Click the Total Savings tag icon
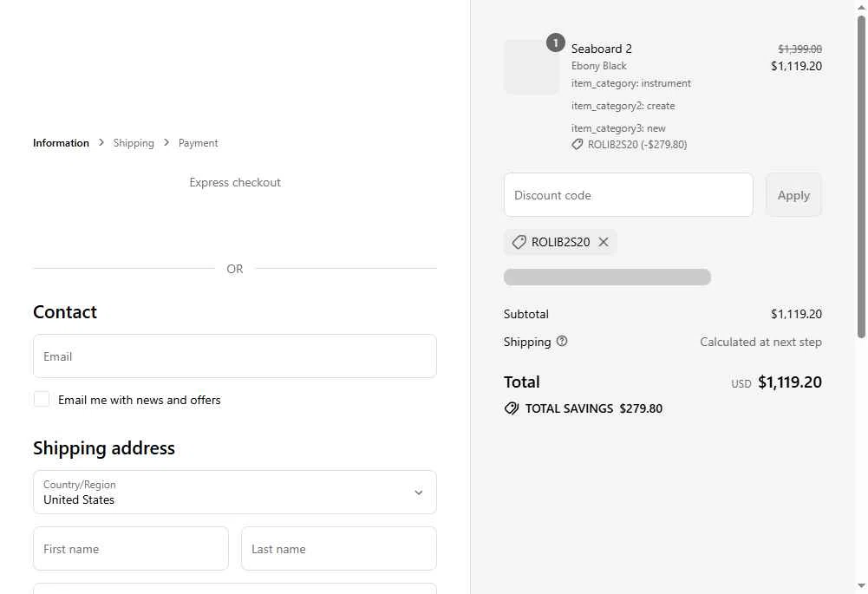 coord(512,408)
